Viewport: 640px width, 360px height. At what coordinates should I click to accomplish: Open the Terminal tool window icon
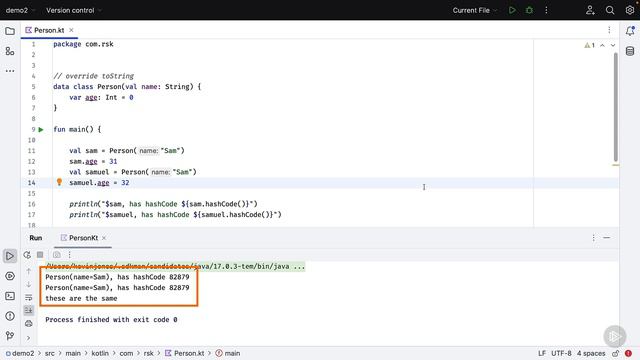pyautogui.click(x=10, y=296)
